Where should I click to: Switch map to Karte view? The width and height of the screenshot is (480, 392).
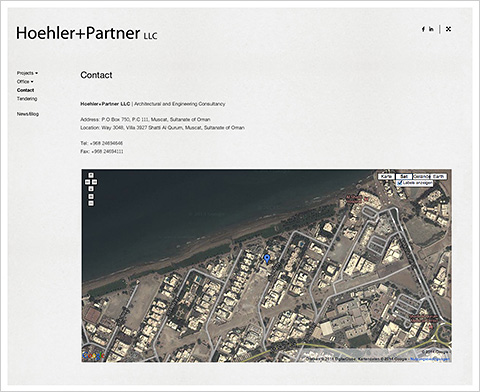(386, 176)
